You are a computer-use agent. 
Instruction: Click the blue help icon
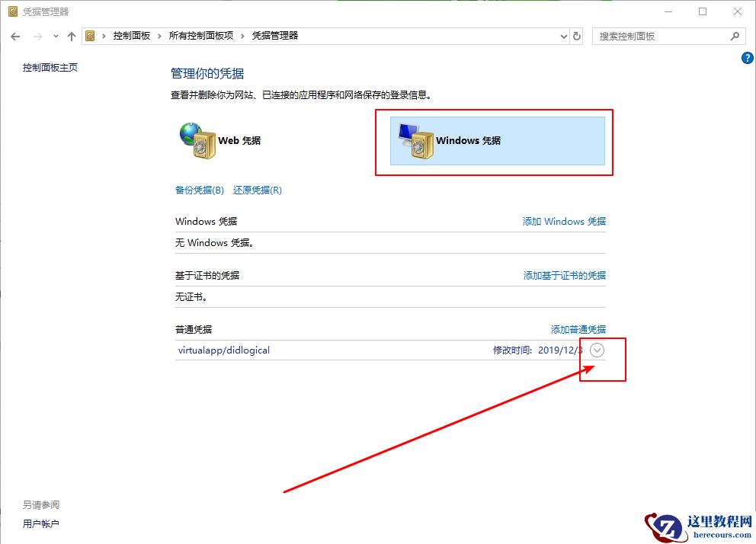click(747, 57)
